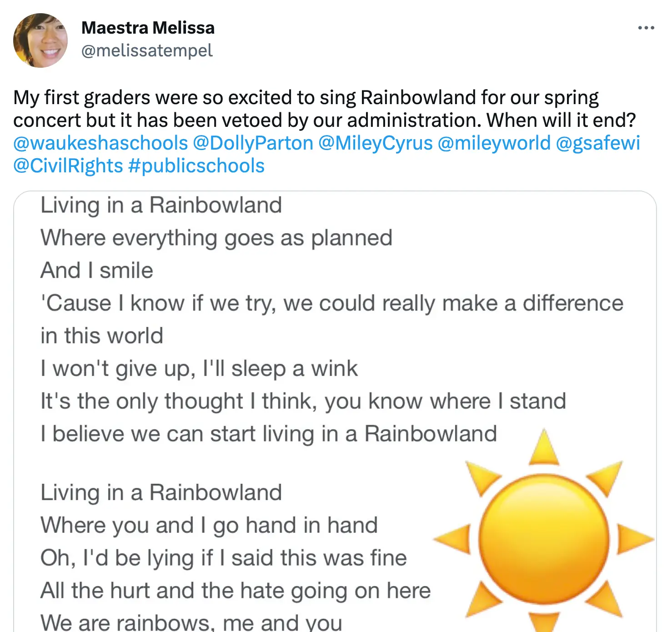Viewport: 672px width, 632px height.
Task: Open the tweet's more options menu
Action: [x=646, y=28]
